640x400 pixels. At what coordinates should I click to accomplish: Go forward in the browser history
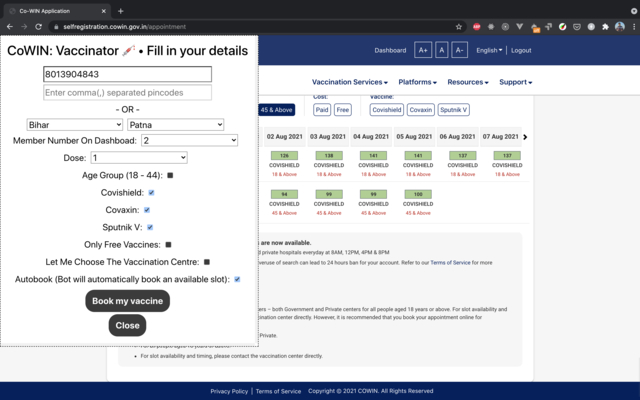coord(24,27)
